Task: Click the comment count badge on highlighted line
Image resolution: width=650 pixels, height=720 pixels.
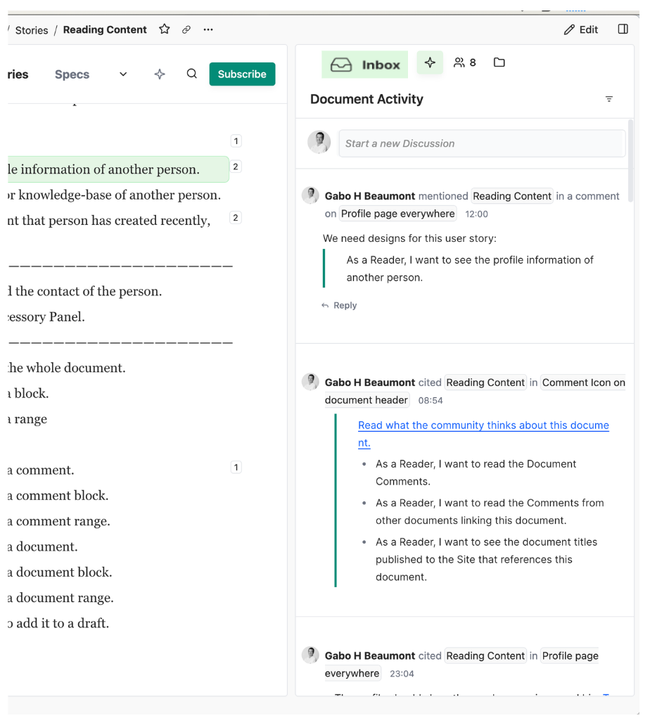Action: coord(236,167)
